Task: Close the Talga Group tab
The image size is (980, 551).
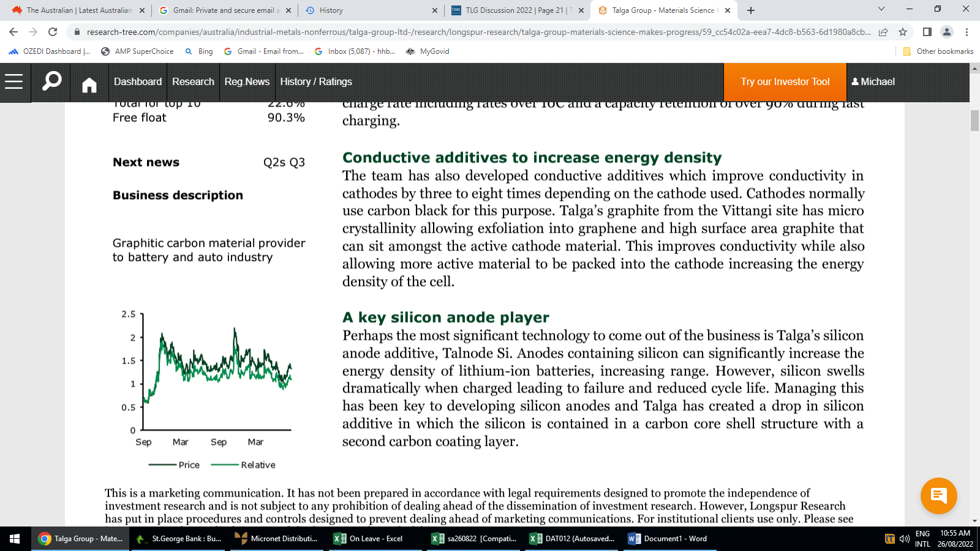Action: [x=728, y=10]
